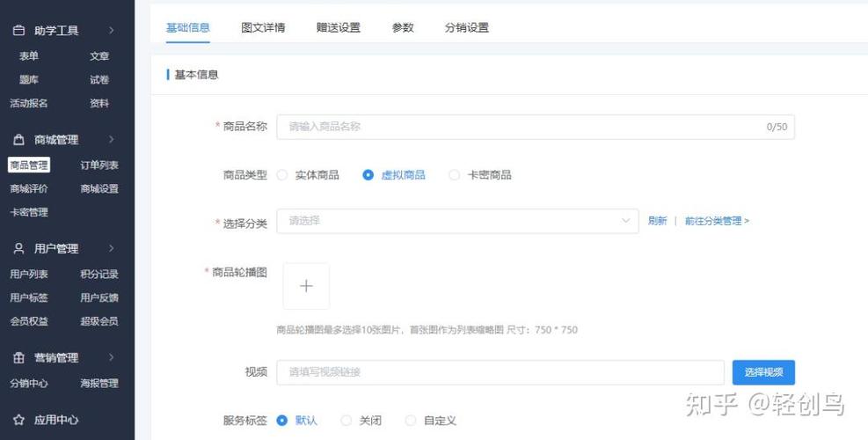The width and height of the screenshot is (868, 440).
Task: Open 用户列表 in the sidebar
Action: tap(29, 274)
